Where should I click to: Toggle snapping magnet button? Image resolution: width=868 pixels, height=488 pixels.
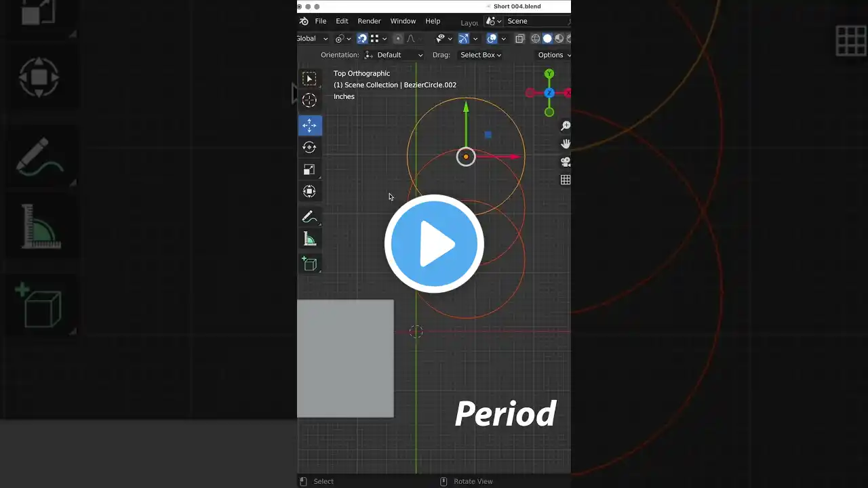point(362,39)
